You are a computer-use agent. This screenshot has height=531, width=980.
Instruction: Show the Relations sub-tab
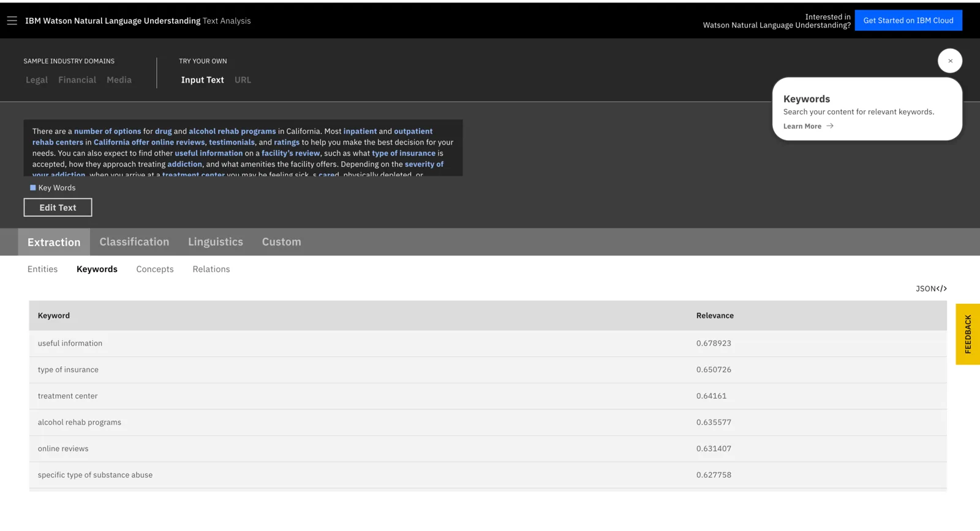[x=211, y=269]
